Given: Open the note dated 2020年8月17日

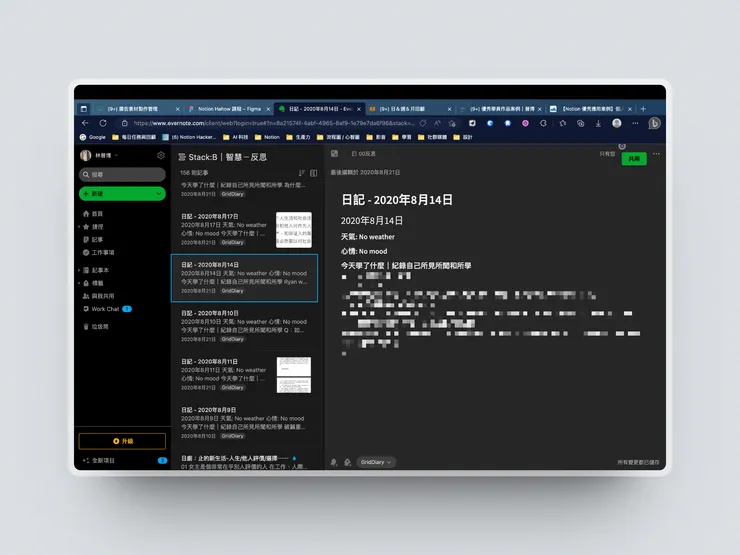Looking at the screenshot, I should pyautogui.click(x=244, y=229).
